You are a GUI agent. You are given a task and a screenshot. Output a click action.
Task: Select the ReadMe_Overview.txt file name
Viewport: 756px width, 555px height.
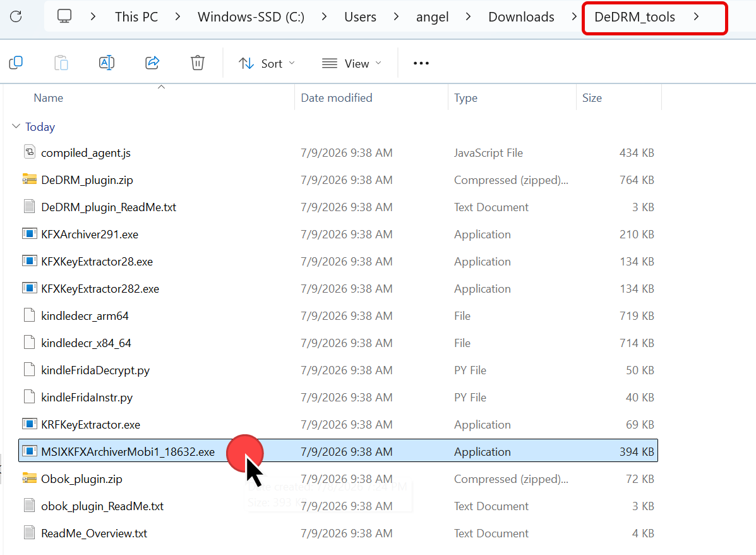click(94, 534)
